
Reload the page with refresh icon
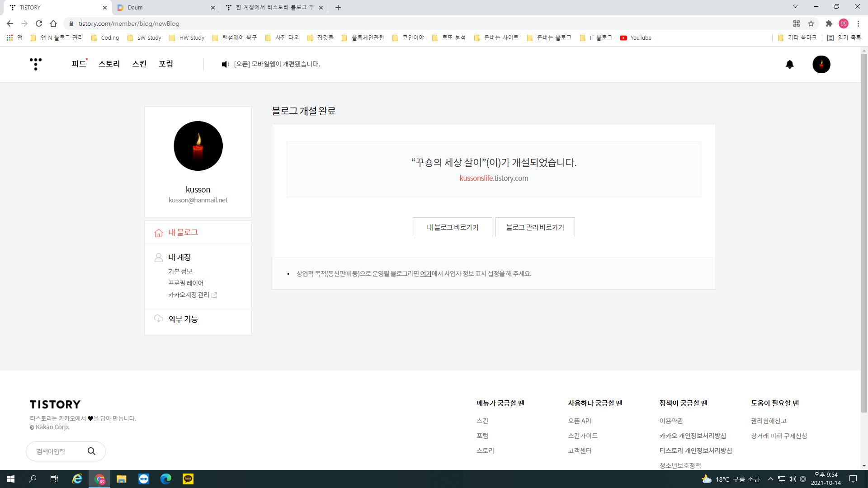pos(39,23)
